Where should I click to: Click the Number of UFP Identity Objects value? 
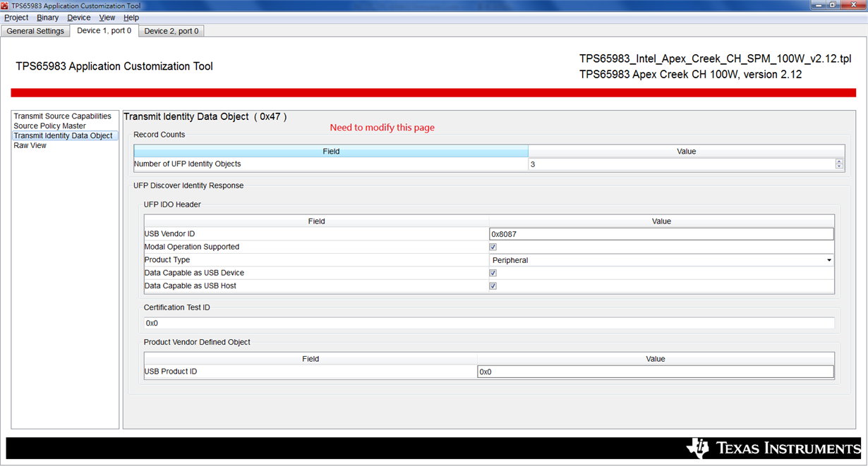pyautogui.click(x=681, y=164)
